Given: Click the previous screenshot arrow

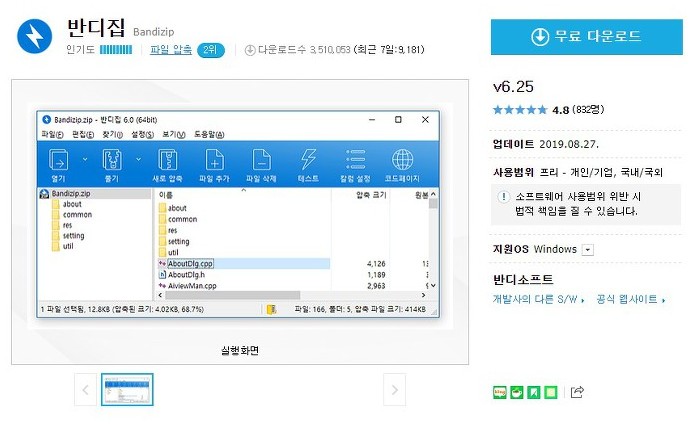Looking at the screenshot, I should click(x=85, y=390).
